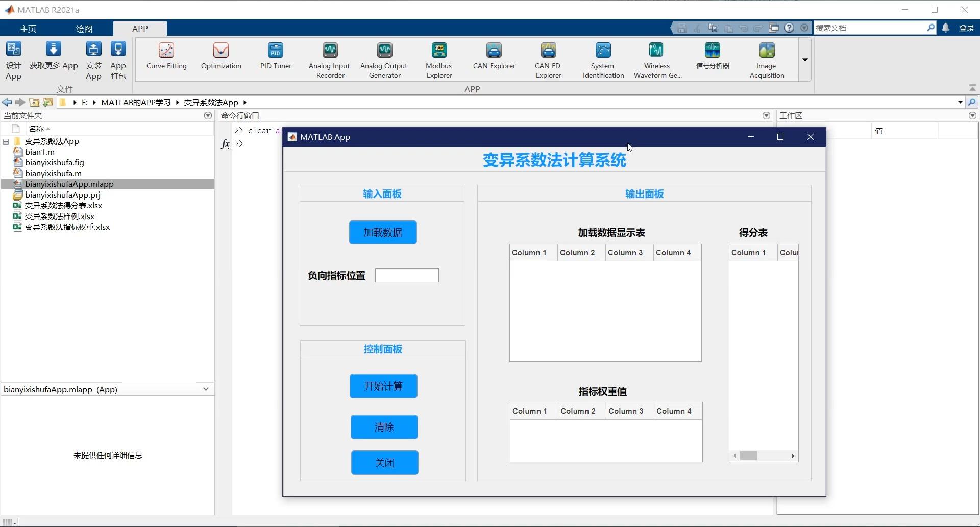This screenshot has width=980, height=527.
Task: Click the 得分表 horizontal scrollbar thumb
Action: coord(748,456)
